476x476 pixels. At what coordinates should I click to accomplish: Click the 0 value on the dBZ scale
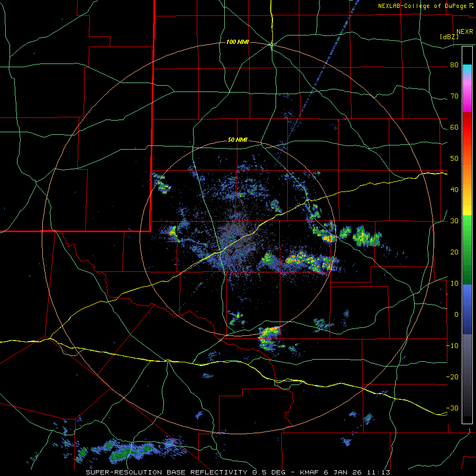pos(456,315)
